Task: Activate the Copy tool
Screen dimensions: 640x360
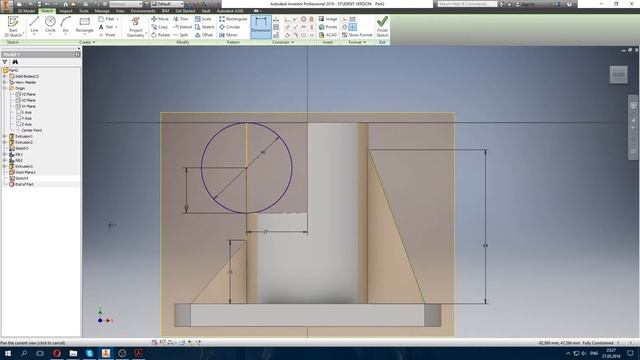Action: tap(160, 27)
